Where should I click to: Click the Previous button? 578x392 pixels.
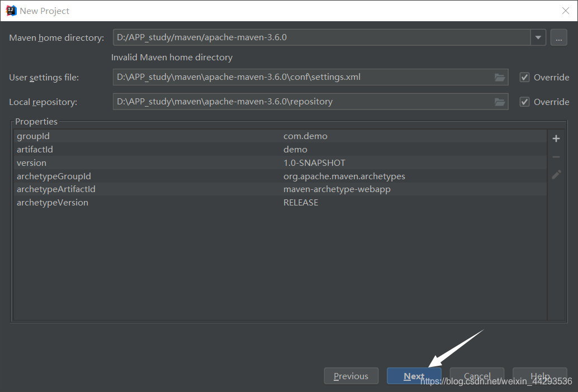click(351, 376)
